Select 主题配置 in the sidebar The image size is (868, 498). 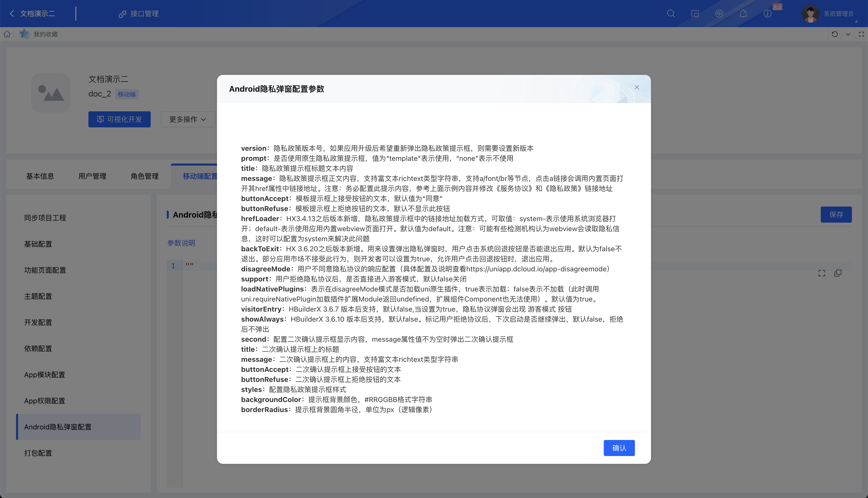(78, 296)
